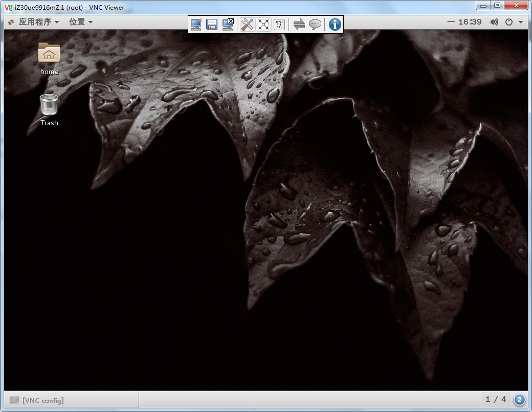Expand the system menu dropdown arrow
This screenshot has width=532, height=412.
click(520, 22)
